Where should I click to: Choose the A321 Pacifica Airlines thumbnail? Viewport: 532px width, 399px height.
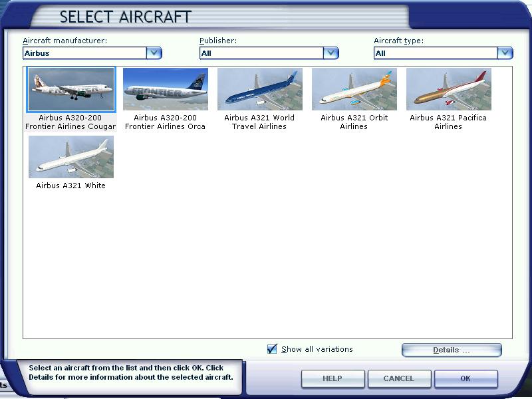pyautogui.click(x=449, y=89)
